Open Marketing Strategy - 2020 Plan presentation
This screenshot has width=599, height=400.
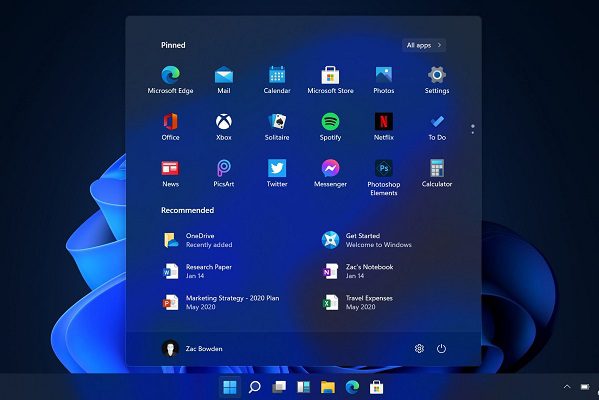coord(221,302)
